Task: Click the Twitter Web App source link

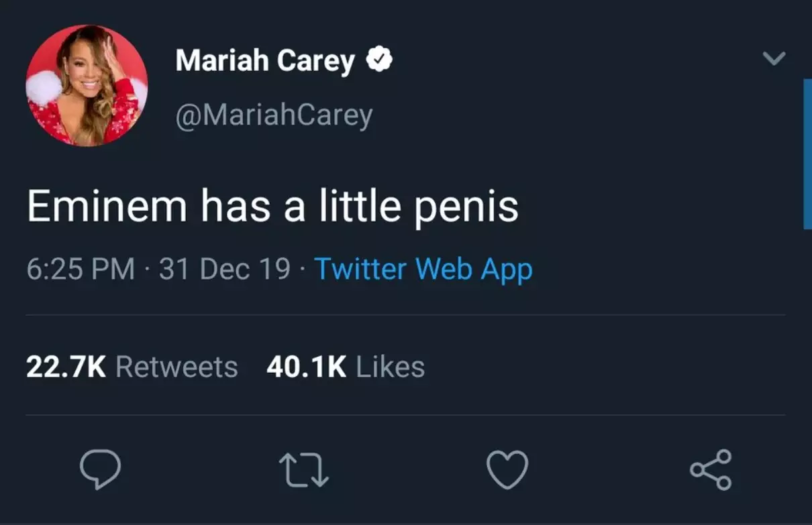Action: click(423, 270)
